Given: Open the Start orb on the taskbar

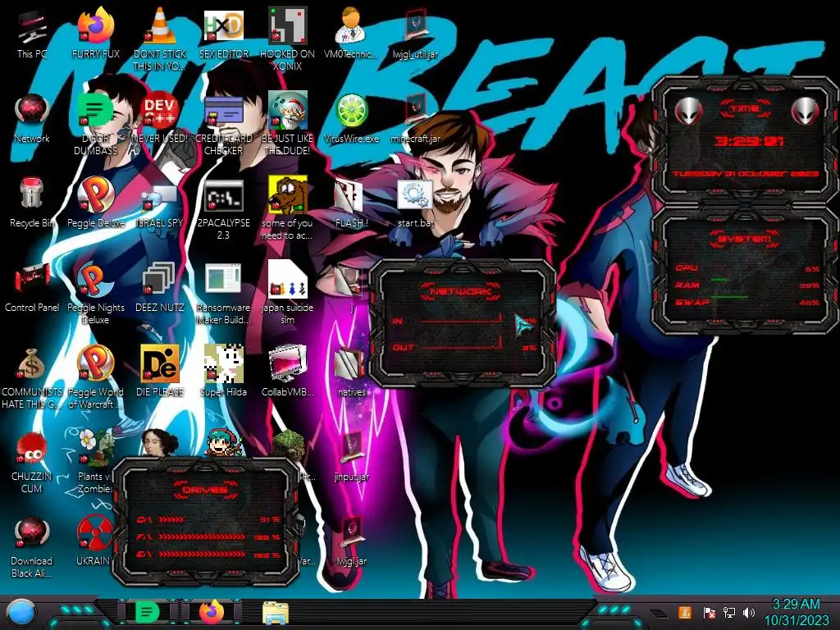Looking at the screenshot, I should 21,612.
